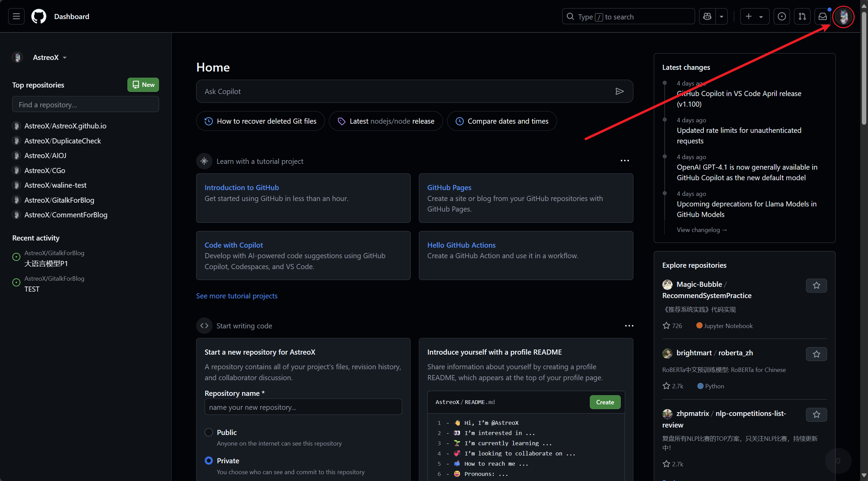
Task: Open the Issues icon in header
Action: click(782, 16)
